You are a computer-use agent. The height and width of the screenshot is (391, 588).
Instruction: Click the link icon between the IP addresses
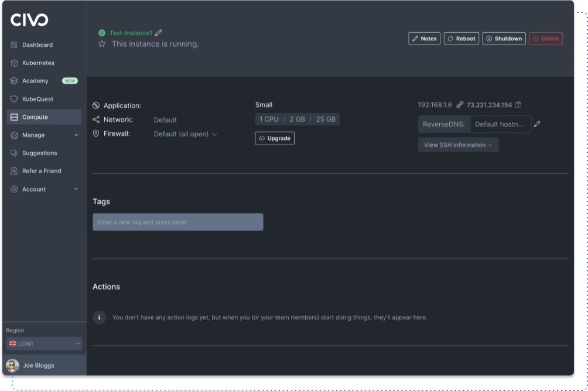[x=460, y=105]
